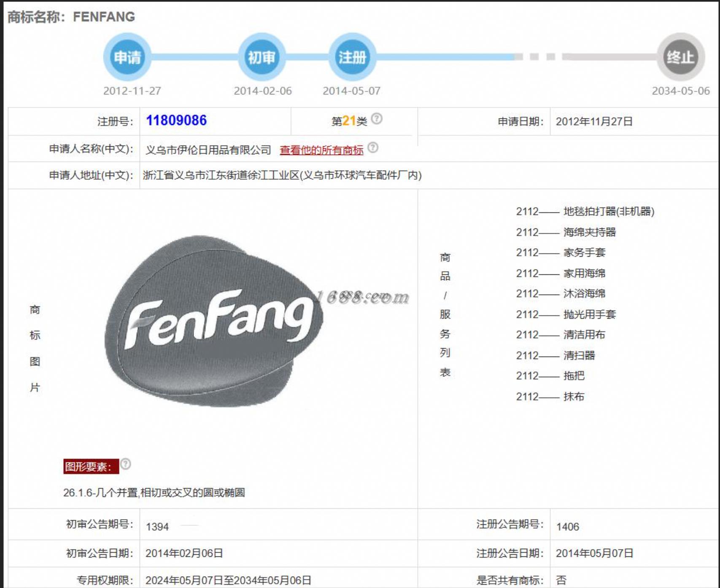Click 商标名称: FENFANG heading

pos(71,17)
